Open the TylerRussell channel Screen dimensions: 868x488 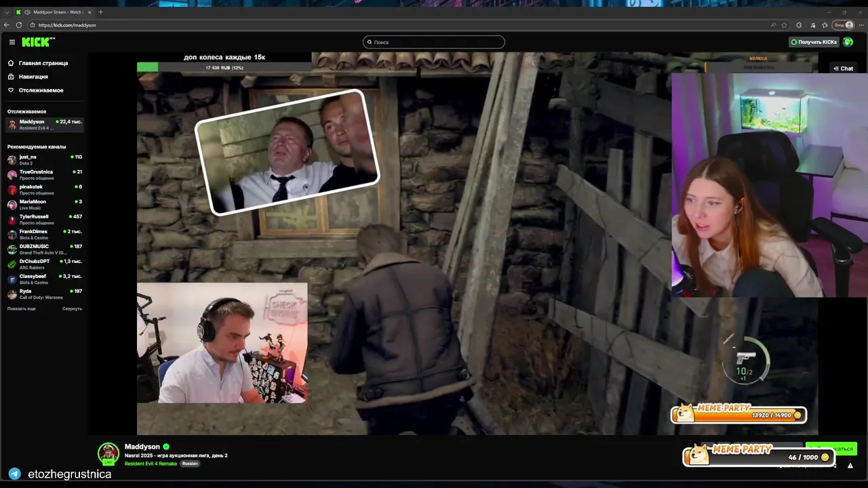pyautogui.click(x=45, y=220)
